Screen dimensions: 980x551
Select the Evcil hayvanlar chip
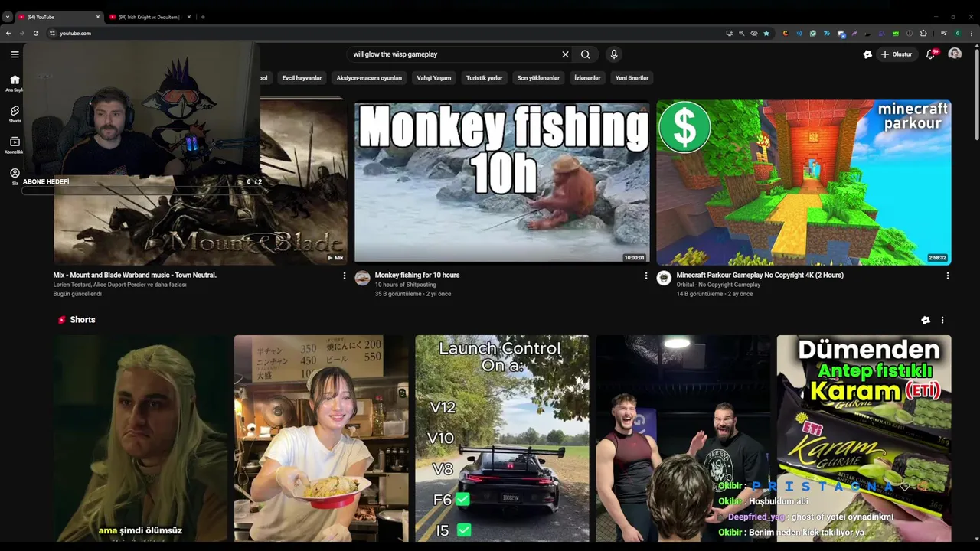pos(302,77)
